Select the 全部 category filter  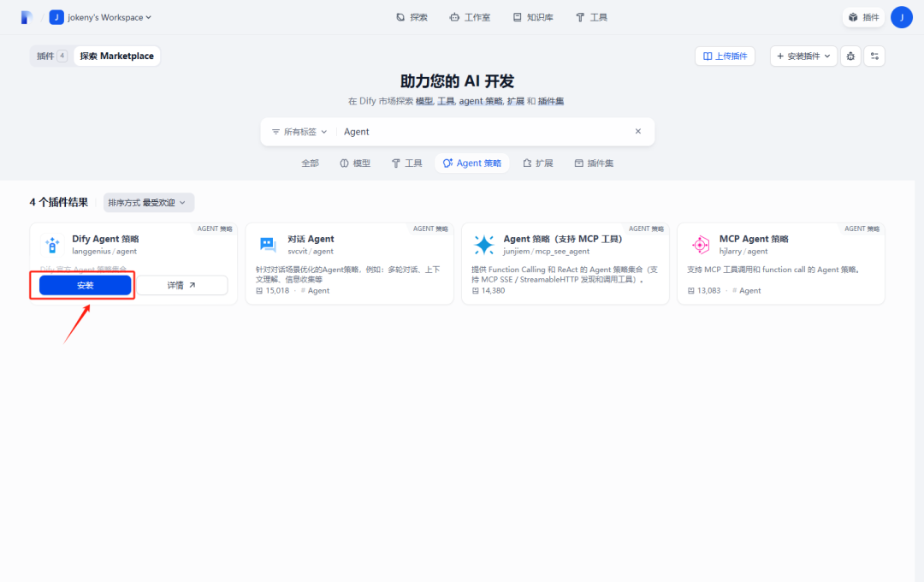coord(310,163)
